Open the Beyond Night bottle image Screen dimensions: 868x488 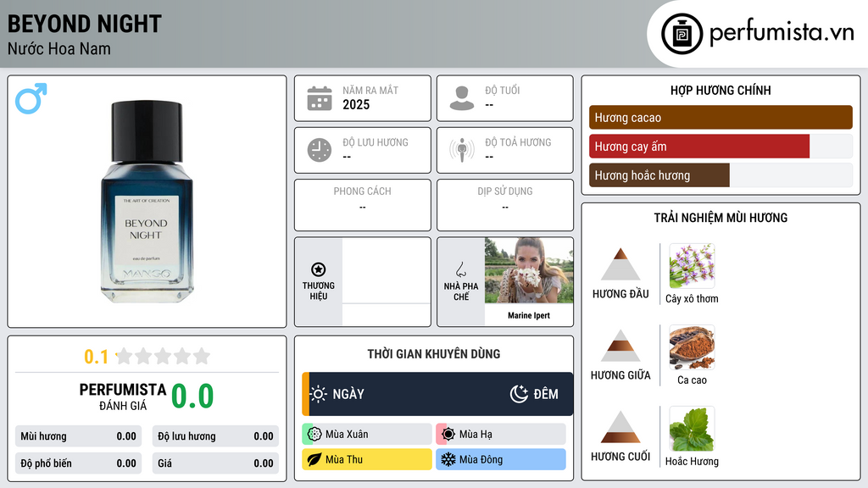point(147,202)
